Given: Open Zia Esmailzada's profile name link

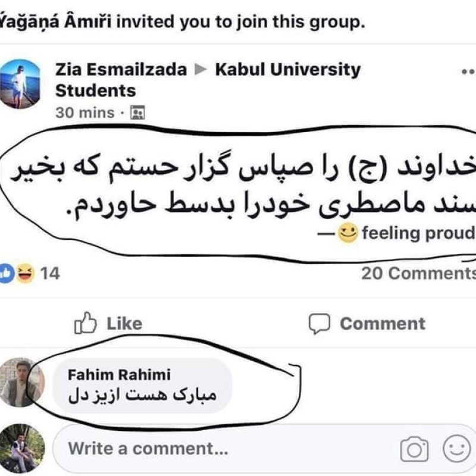Looking at the screenshot, I should click(x=121, y=70).
